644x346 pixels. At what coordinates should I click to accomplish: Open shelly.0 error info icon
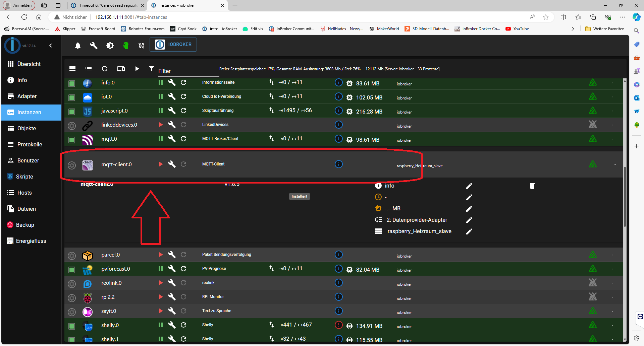339,325
